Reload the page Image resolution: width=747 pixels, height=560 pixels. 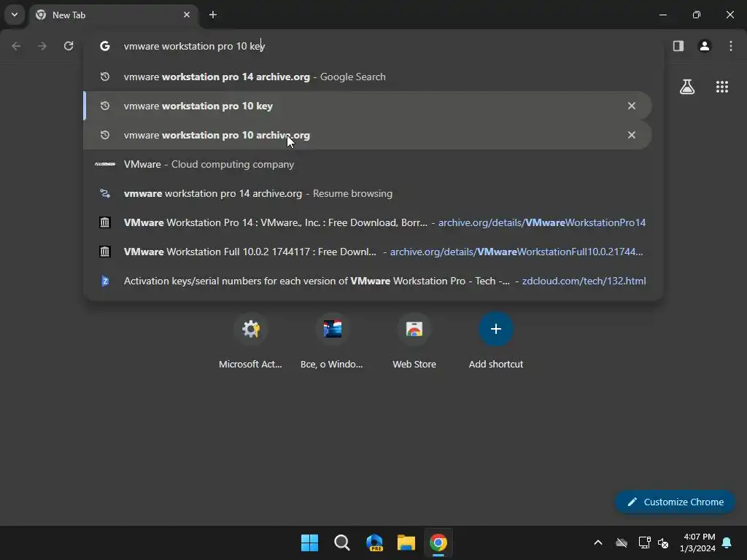click(x=69, y=46)
